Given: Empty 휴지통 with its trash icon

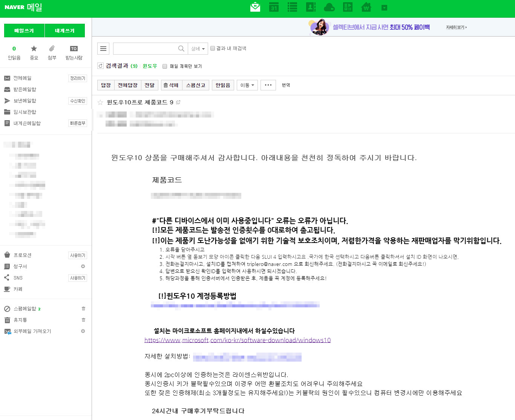Looking at the screenshot, I should [83, 320].
